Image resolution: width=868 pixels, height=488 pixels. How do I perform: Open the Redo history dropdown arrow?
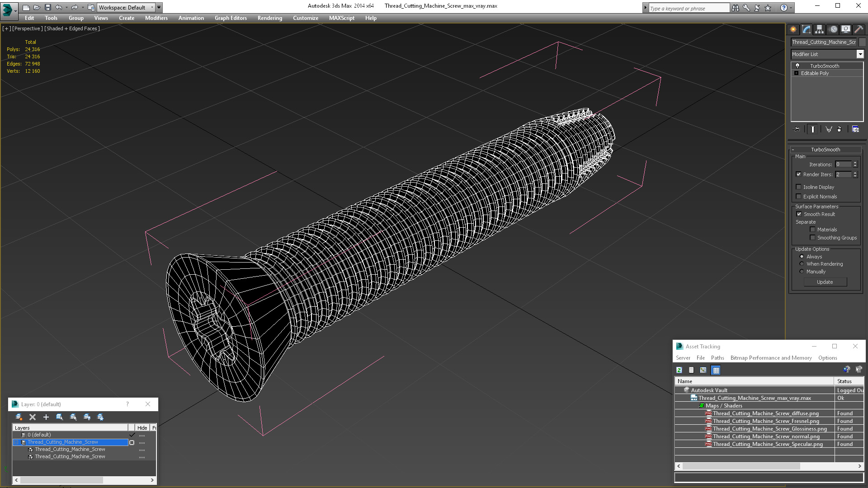[x=82, y=7]
